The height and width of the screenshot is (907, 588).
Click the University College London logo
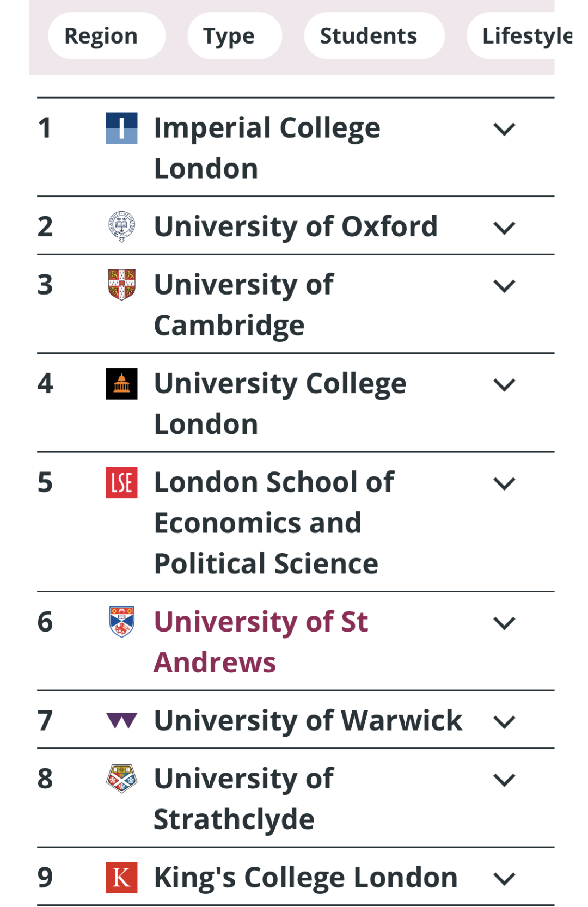pos(121,384)
